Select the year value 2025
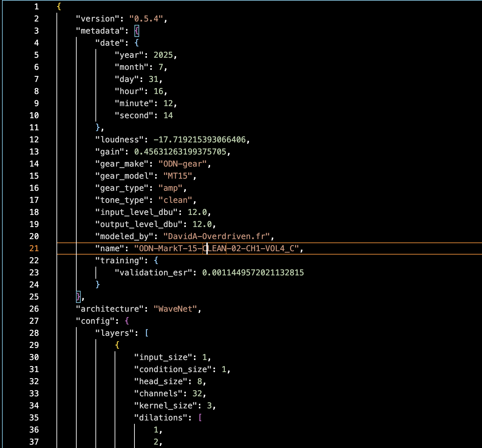The height and width of the screenshot is (448, 482). 163,55
